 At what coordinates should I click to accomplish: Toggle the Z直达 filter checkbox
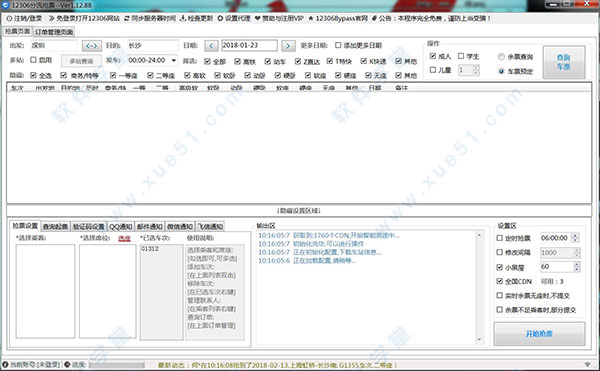pyautogui.click(x=298, y=61)
